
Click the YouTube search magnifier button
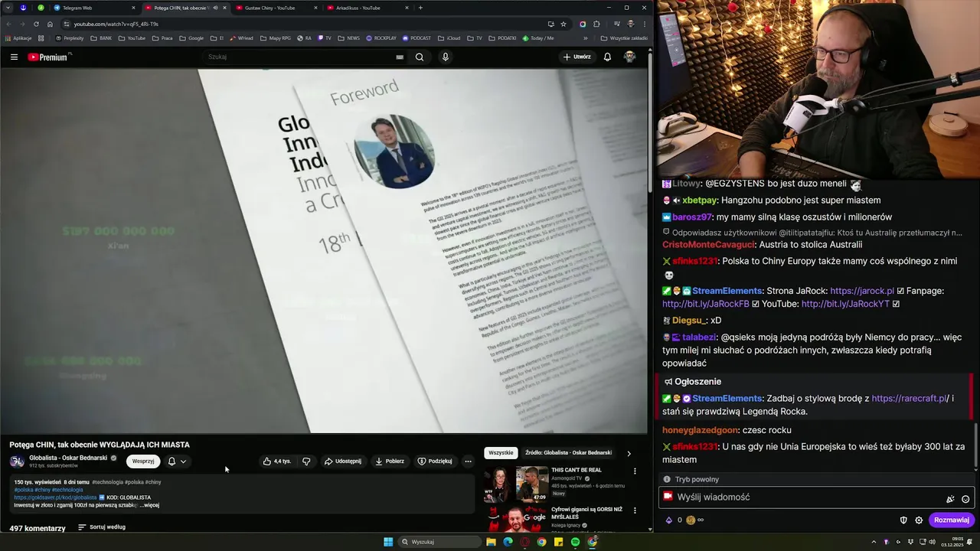click(420, 57)
